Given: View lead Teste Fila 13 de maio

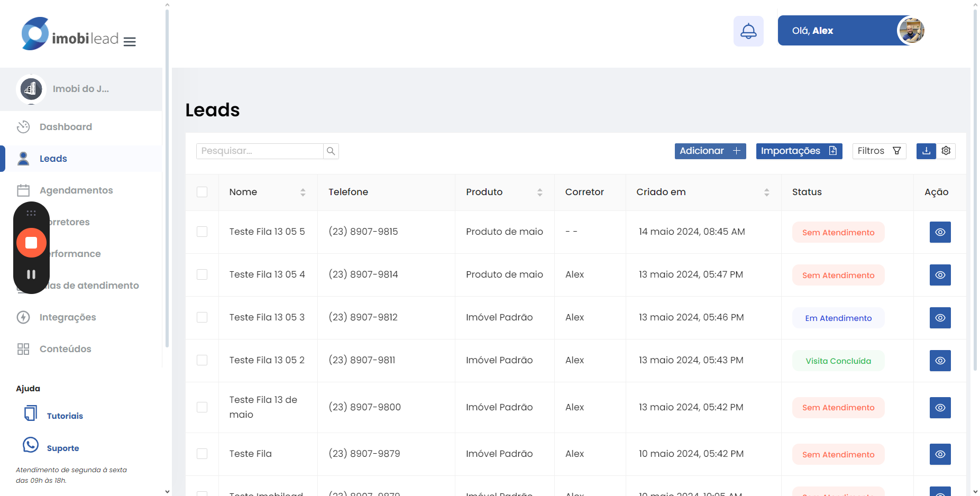Looking at the screenshot, I should [940, 408].
